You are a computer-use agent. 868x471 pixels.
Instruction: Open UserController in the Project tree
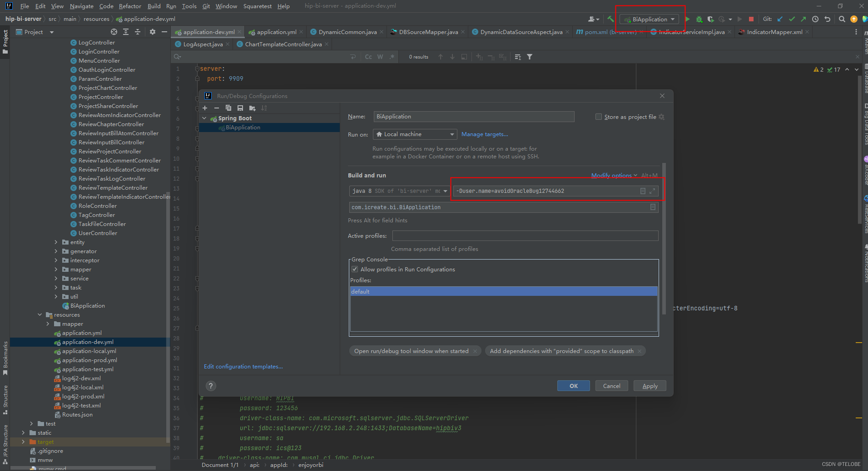tap(98, 233)
